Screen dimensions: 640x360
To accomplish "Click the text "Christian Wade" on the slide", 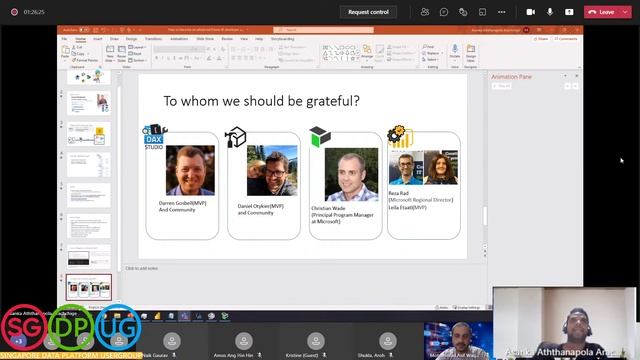I will click(328, 208).
